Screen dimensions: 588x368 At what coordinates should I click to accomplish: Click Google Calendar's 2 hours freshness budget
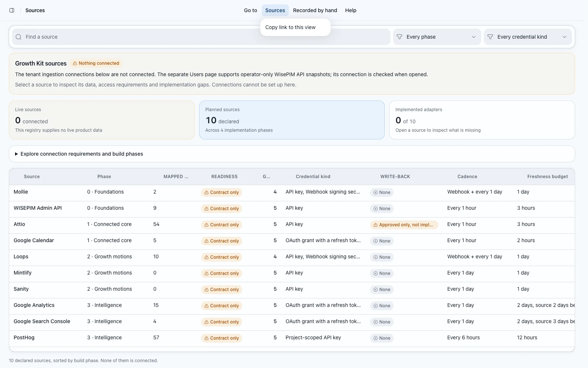[526, 240]
